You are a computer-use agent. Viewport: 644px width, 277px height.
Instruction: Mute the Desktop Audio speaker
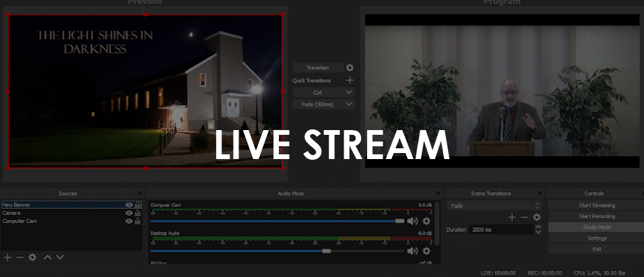click(412, 251)
